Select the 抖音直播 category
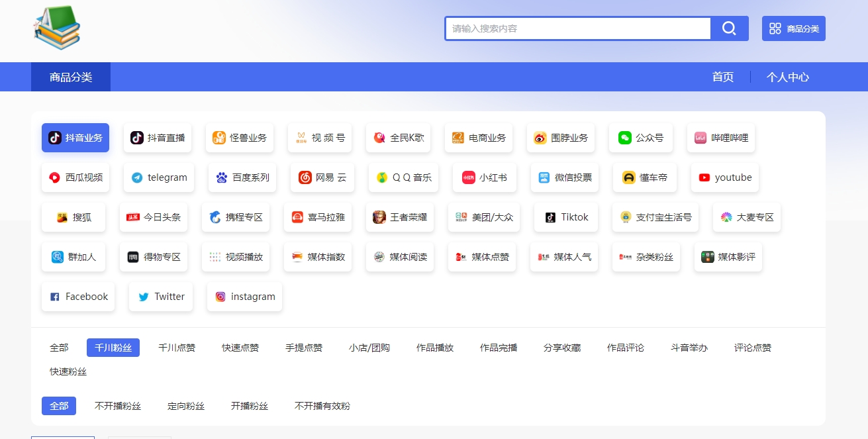Screen dimensions: 868x439 [x=158, y=138]
